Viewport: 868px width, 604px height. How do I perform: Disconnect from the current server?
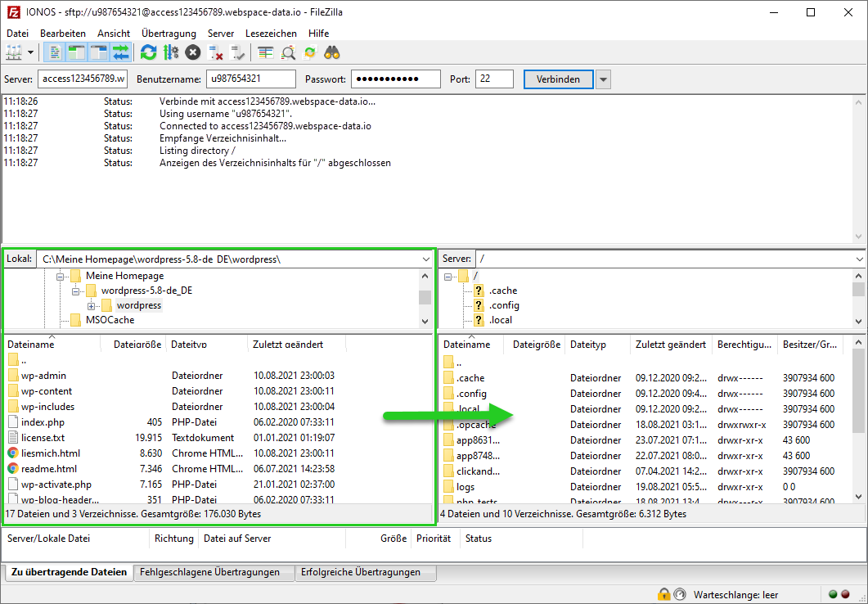pos(215,52)
